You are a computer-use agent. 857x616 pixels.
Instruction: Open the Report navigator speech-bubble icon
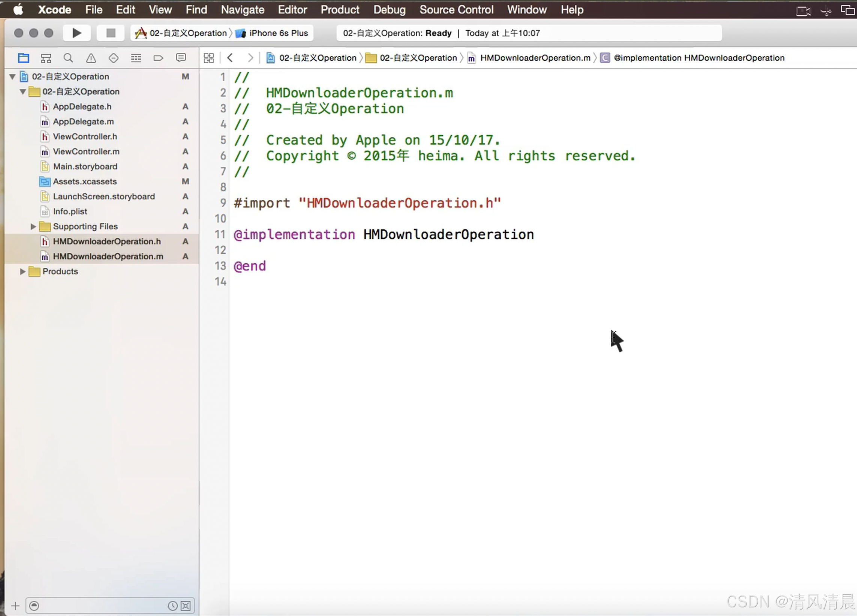point(181,58)
